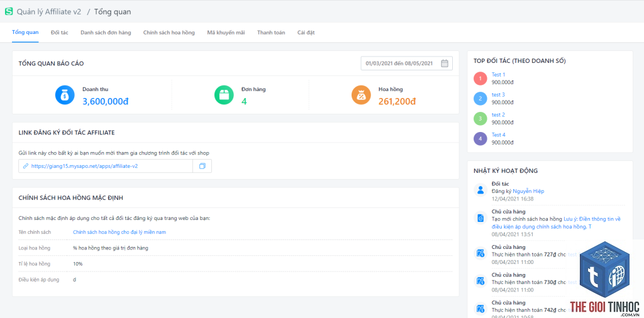Screen dimensions: 644x318
Task: Click rank 3 green badge for test 2
Action: [x=480, y=119]
